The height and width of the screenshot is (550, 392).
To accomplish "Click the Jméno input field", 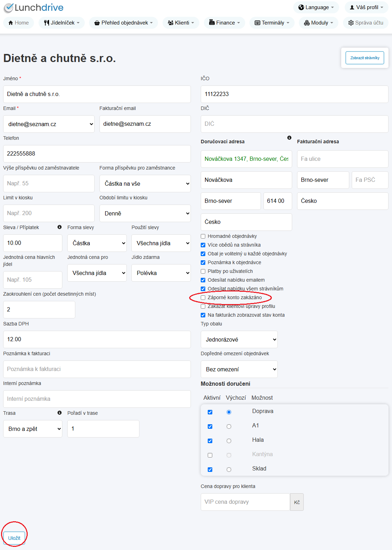I will 97,94.
